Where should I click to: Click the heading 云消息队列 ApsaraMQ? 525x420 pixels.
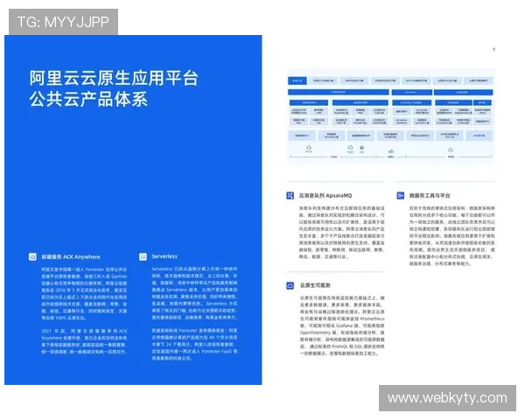click(325, 195)
